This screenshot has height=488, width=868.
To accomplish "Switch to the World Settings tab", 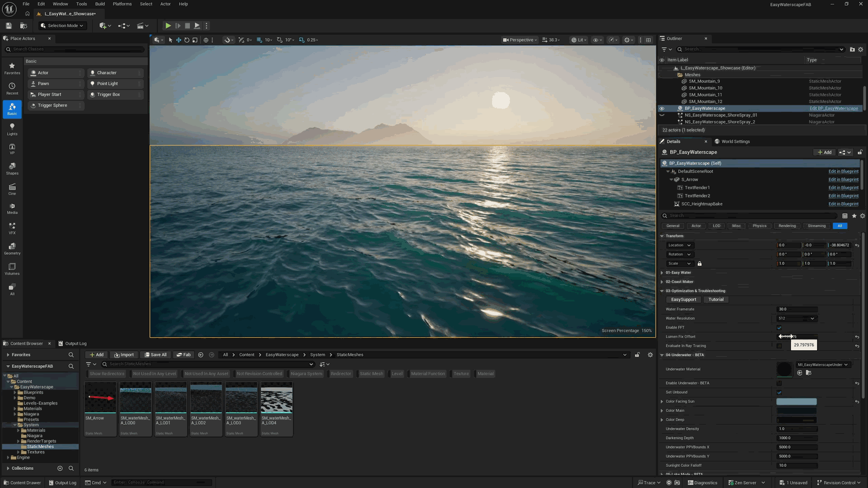I will click(x=732, y=142).
